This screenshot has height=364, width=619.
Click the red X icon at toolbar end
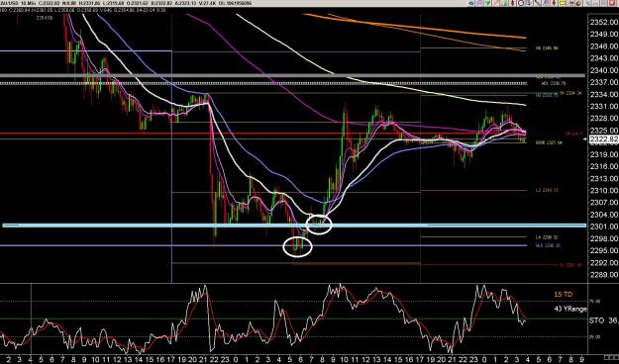pyautogui.click(x=612, y=3)
